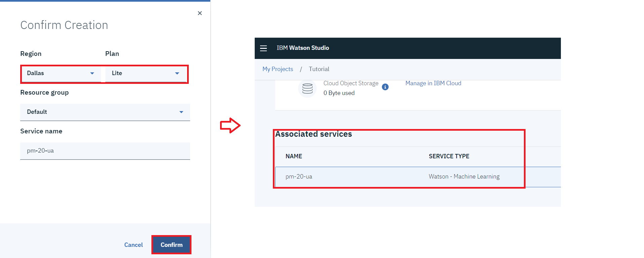Go to My Projects breadcrumb
Screen dimensions: 644x258
[278, 69]
